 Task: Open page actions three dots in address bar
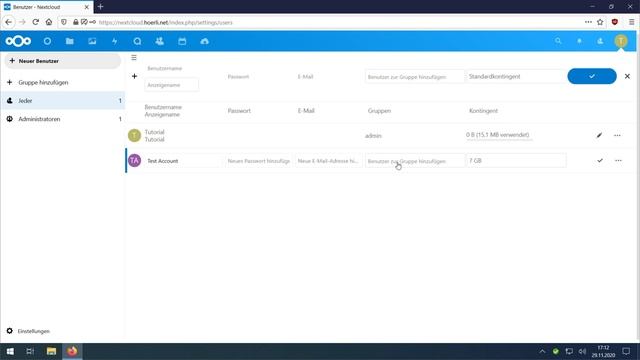click(588, 22)
